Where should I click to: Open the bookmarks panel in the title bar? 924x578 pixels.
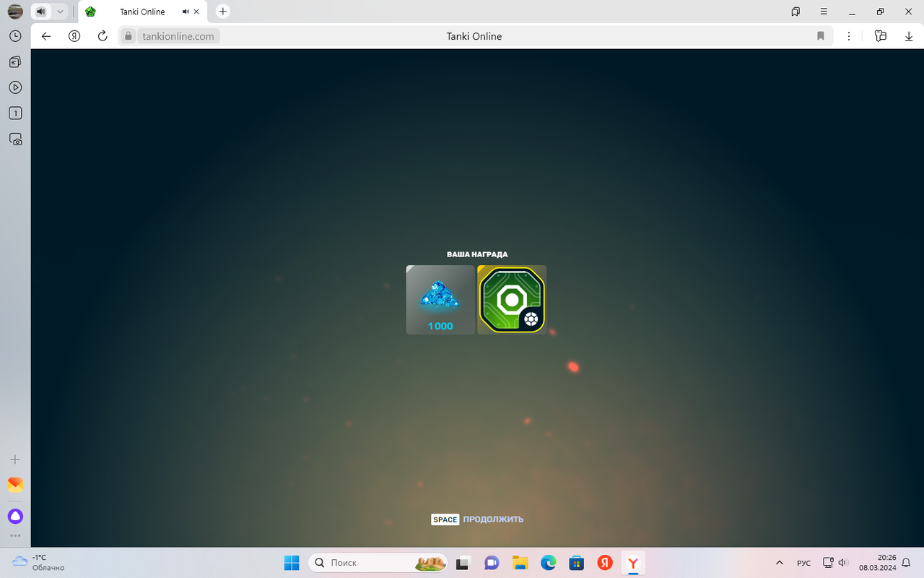(x=796, y=12)
